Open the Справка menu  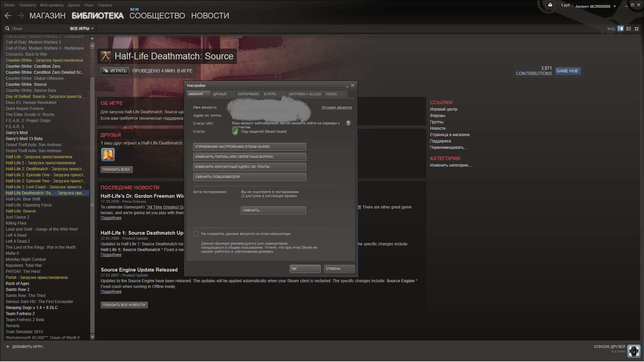pos(105,5)
